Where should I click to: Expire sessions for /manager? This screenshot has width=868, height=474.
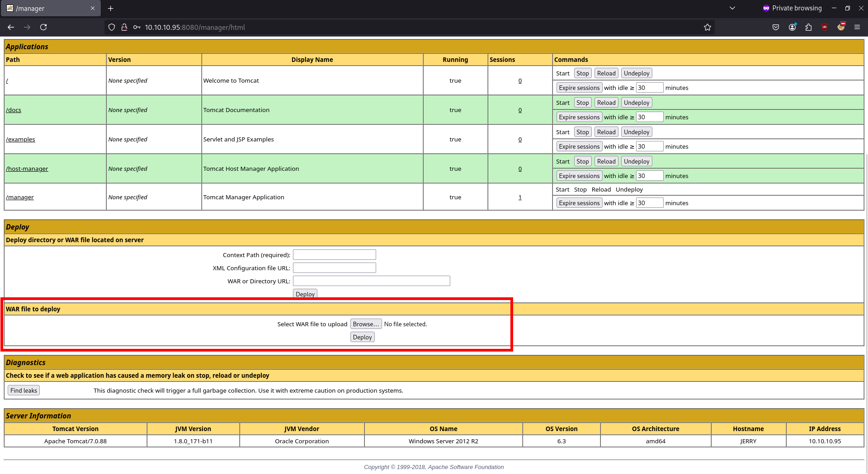click(x=579, y=203)
